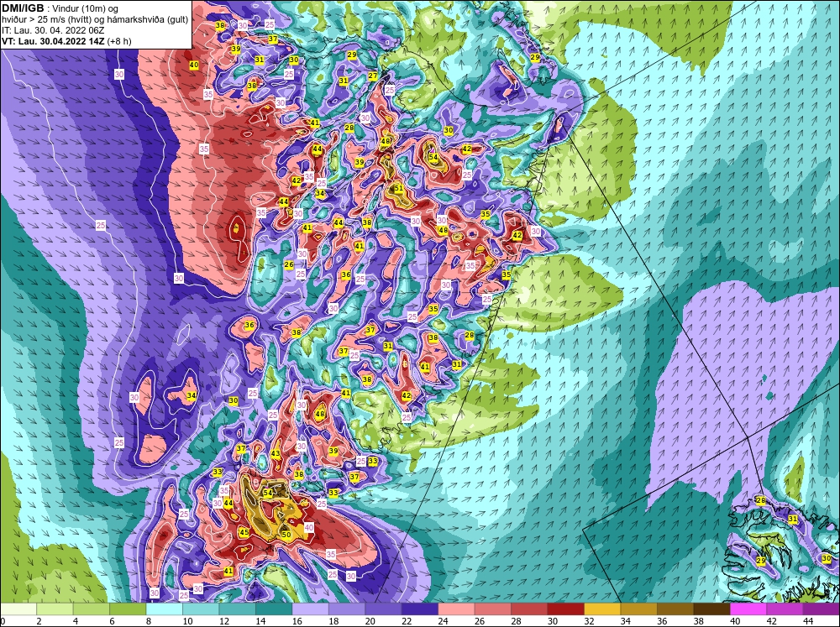
Task: Select the 32–34 m/s yellow legend swatch
Action: pyautogui.click(x=602, y=609)
